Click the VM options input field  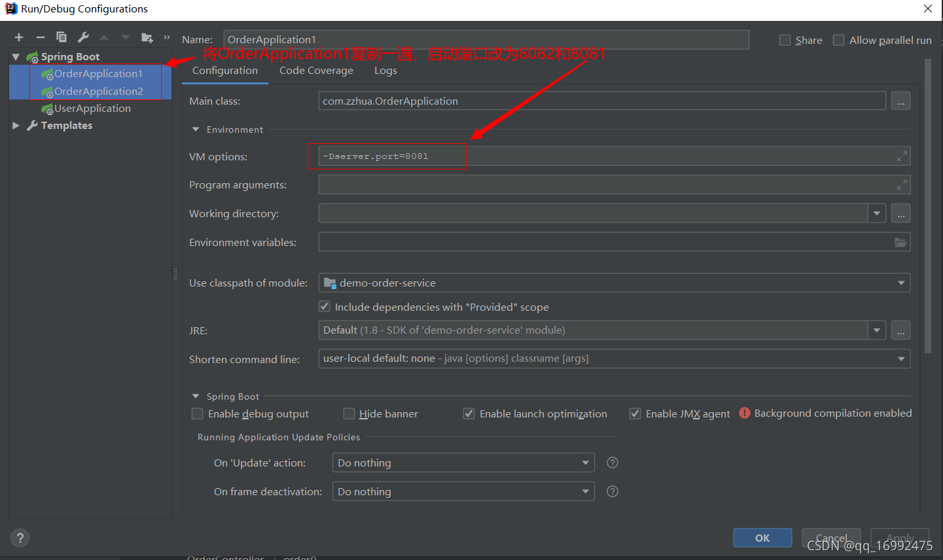(x=614, y=156)
